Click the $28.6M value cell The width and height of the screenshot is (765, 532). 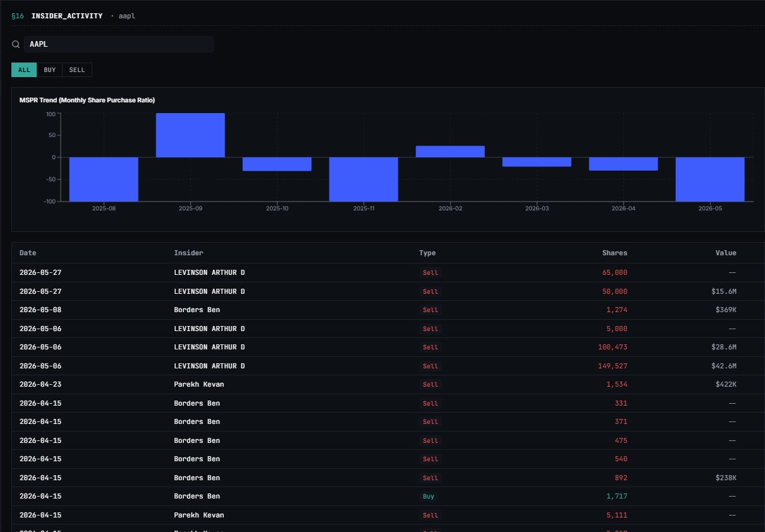(x=724, y=348)
